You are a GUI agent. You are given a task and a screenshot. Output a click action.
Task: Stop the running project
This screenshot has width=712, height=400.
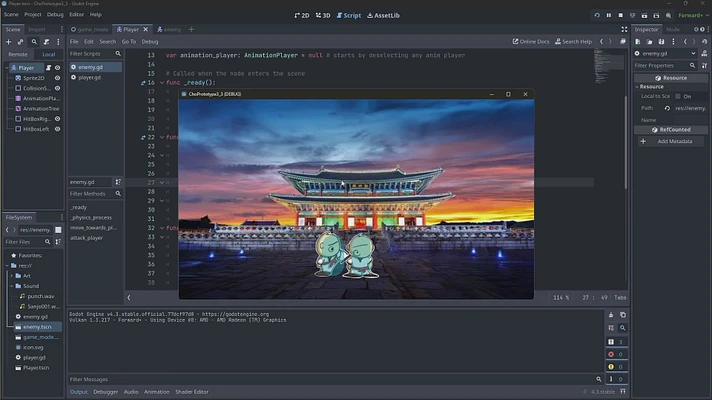point(621,15)
